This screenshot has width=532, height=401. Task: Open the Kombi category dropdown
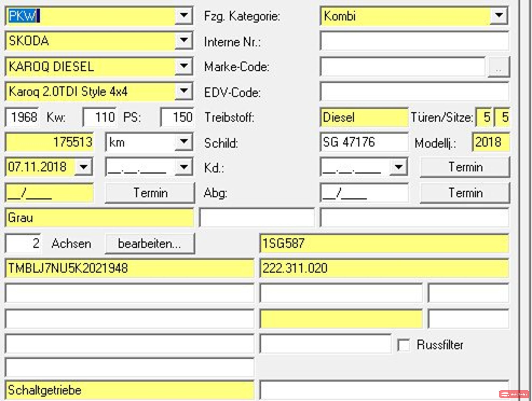pos(498,16)
